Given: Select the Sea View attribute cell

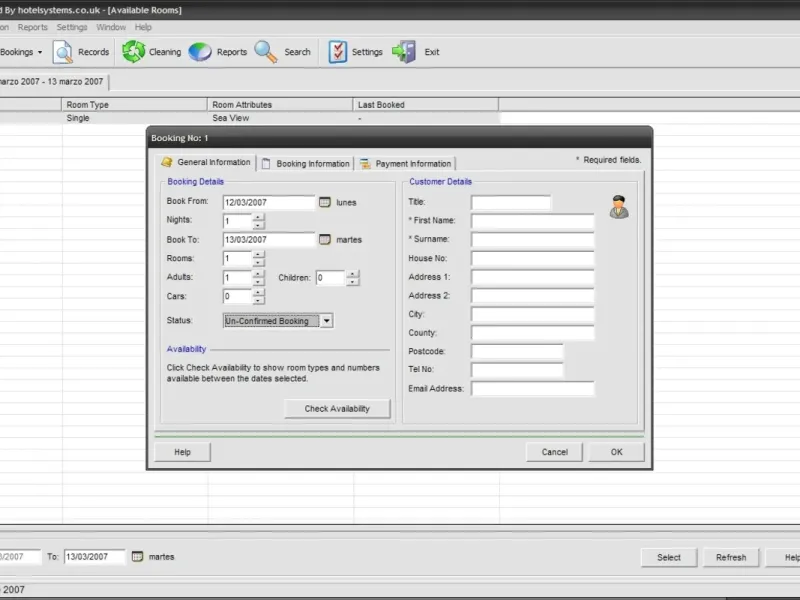Looking at the screenshot, I should pyautogui.click(x=280, y=118).
